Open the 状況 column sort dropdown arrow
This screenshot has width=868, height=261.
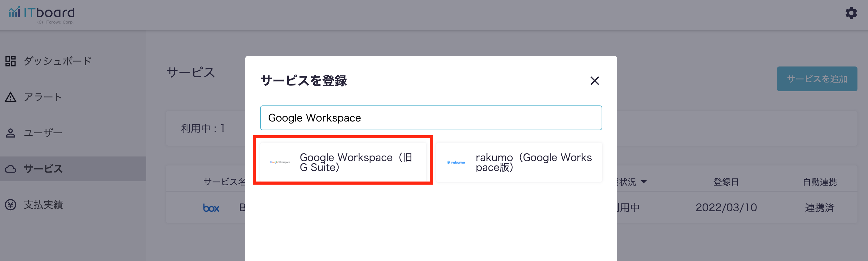644,182
